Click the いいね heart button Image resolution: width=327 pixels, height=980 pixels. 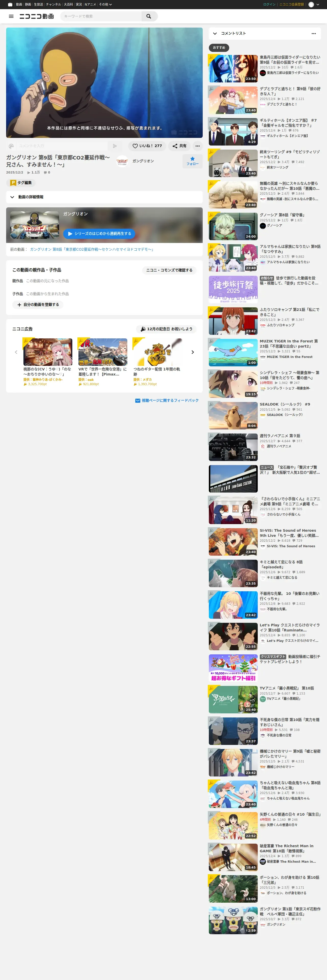147,146
